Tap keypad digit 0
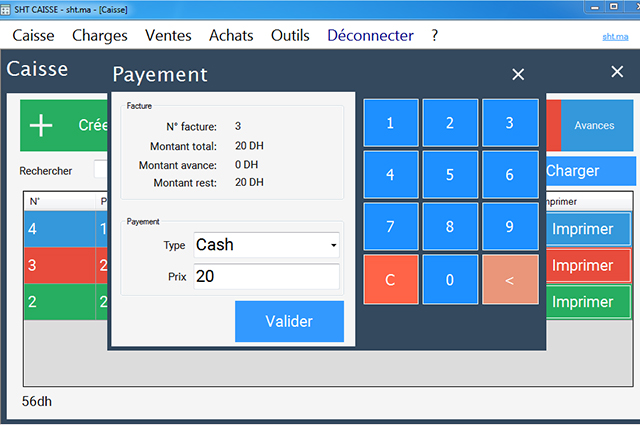 coord(450,280)
